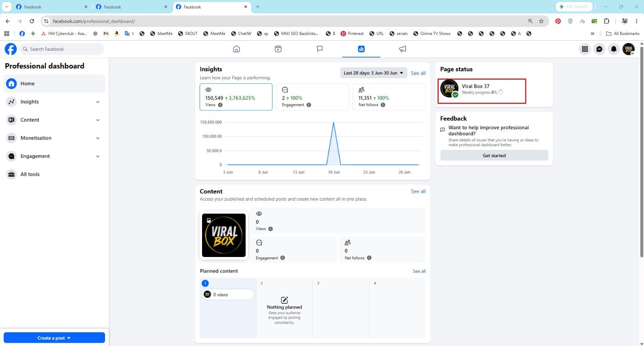Screen dimensions: 644x346
Task: Open the Chrome apps grid shortcut
Action: coord(6,33)
